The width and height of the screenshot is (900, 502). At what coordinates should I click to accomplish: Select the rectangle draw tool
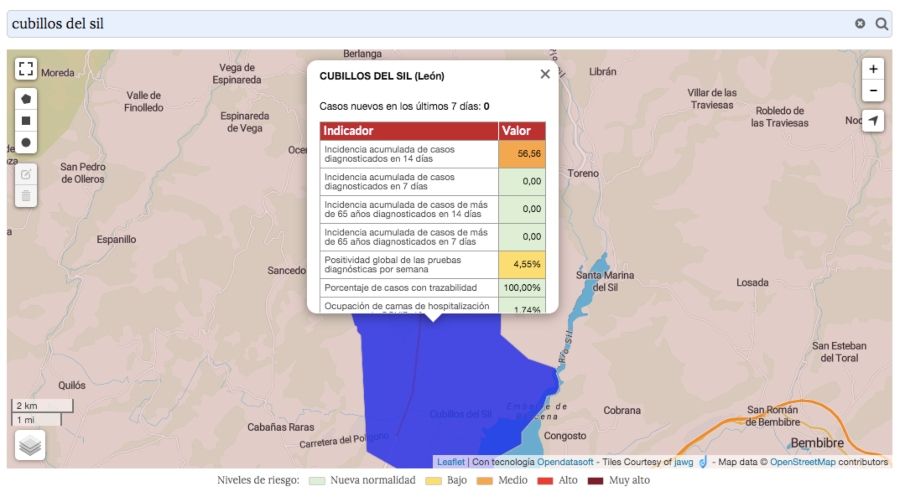coord(26,120)
